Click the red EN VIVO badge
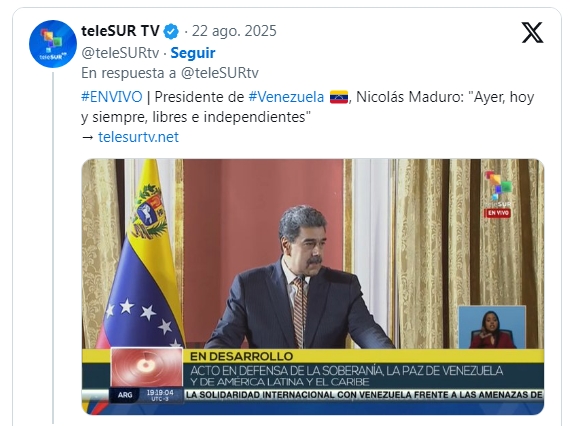Screen dimensions: 573x426 [x=498, y=213]
